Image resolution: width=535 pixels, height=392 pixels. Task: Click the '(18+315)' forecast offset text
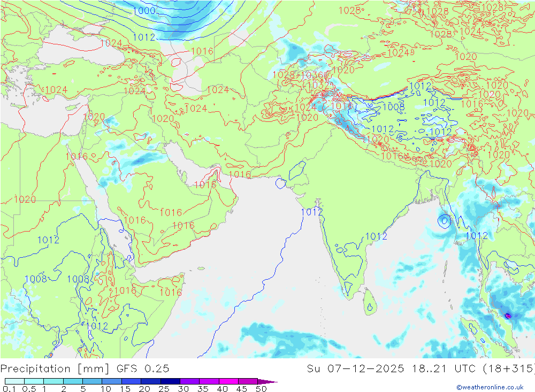[x=508, y=369]
